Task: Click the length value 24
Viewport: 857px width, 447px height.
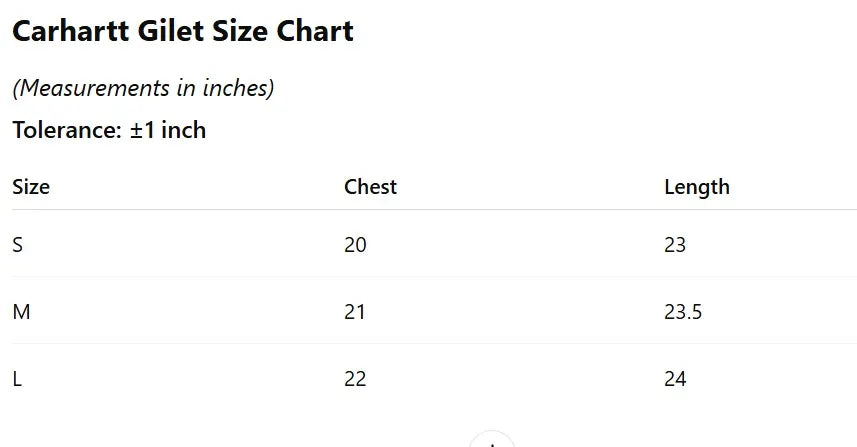Action: click(x=675, y=379)
